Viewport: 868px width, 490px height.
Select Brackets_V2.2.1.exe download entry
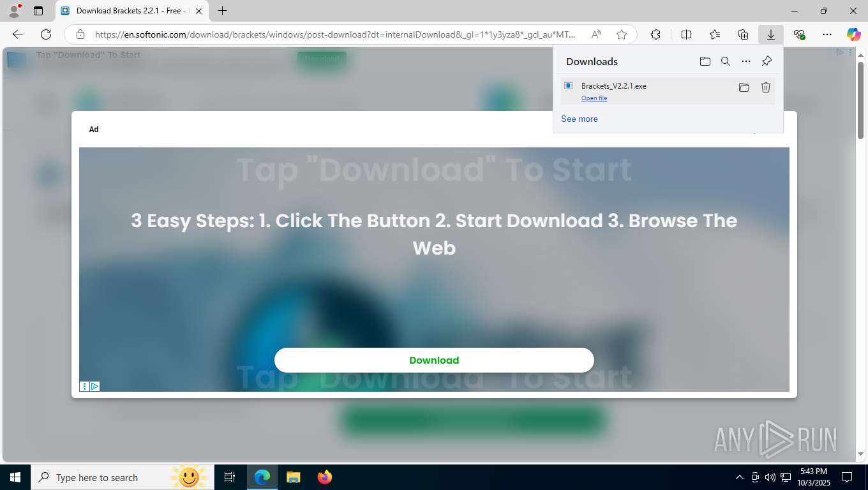(668, 91)
